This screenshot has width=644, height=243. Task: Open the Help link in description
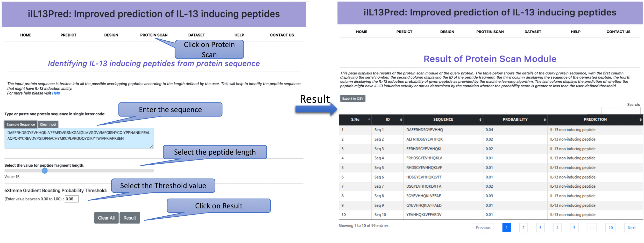(x=56, y=93)
